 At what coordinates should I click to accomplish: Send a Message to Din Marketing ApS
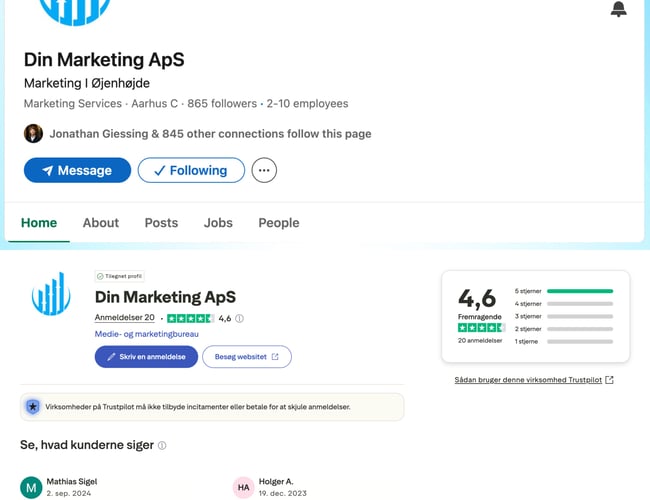click(78, 170)
